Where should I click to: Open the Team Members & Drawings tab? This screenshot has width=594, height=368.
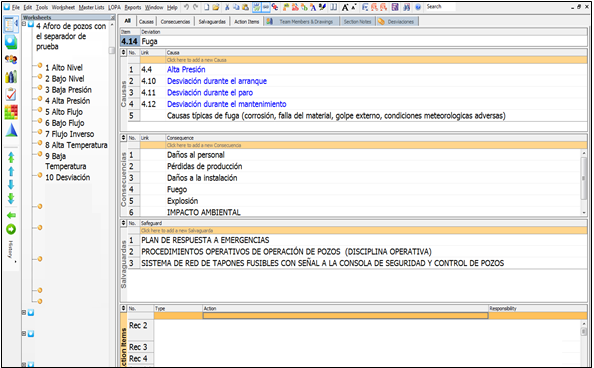[302, 22]
